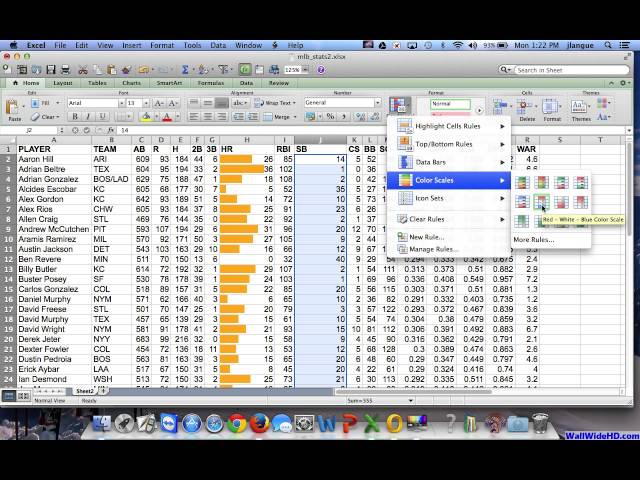
Task: Expand the Clear dropdown in Edit group
Action: 58,117
